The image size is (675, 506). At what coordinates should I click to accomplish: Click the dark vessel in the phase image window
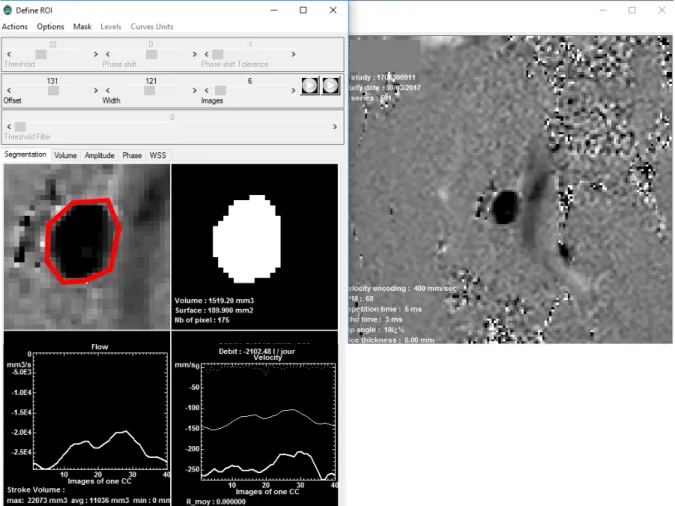pyautogui.click(x=505, y=208)
